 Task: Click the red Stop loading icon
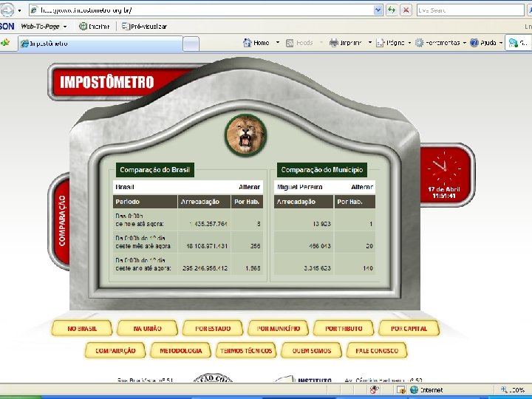point(406,10)
